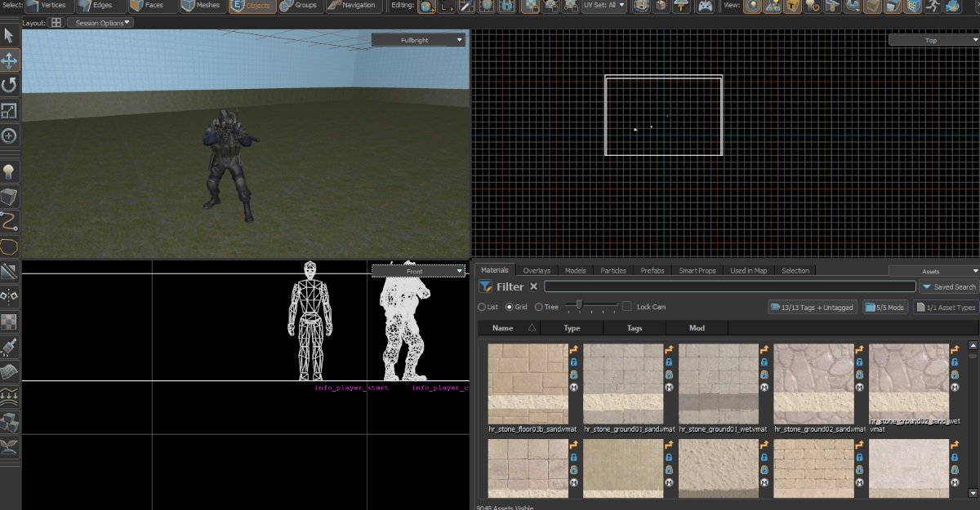Select the Tree view radio button
The image size is (980, 510).
539,307
